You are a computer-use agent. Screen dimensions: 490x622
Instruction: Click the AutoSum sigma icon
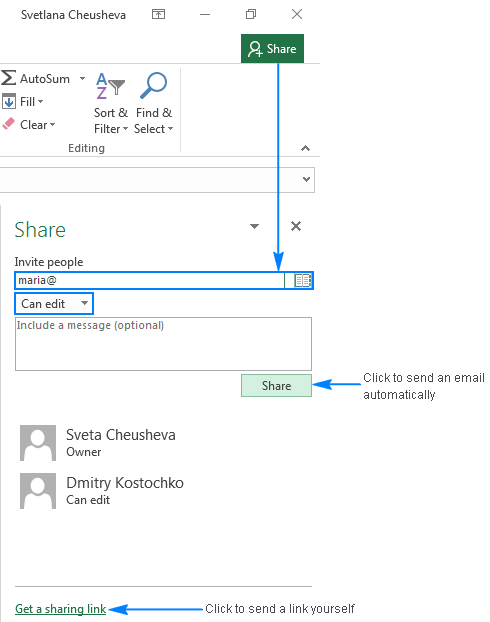click(8, 78)
